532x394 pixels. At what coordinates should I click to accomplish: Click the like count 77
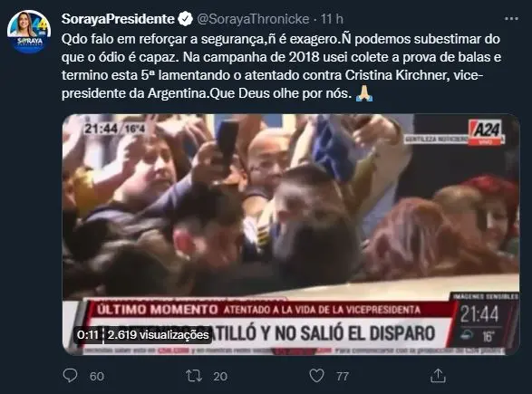pyautogui.click(x=343, y=376)
